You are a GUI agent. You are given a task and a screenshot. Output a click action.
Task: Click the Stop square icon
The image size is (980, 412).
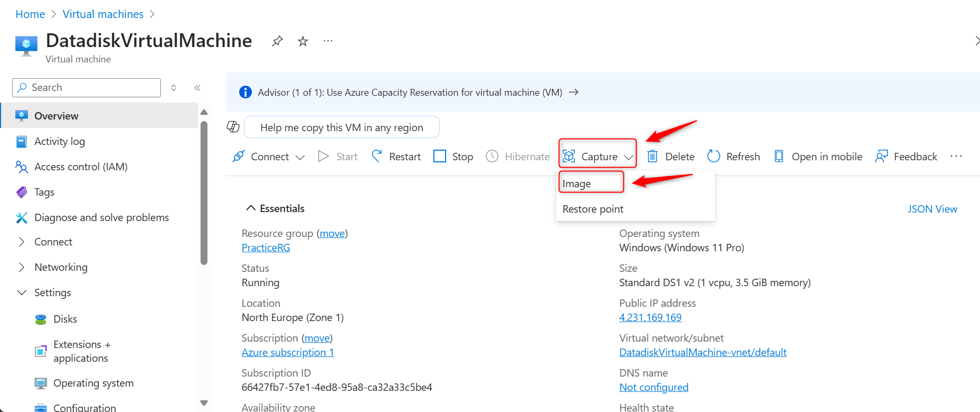coord(440,156)
